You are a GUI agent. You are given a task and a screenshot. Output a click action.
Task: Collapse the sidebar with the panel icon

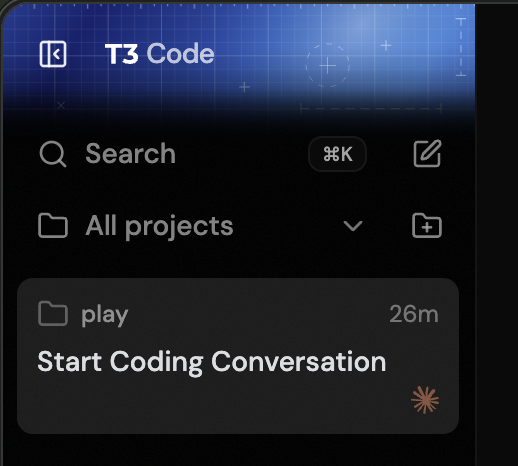tap(53, 54)
